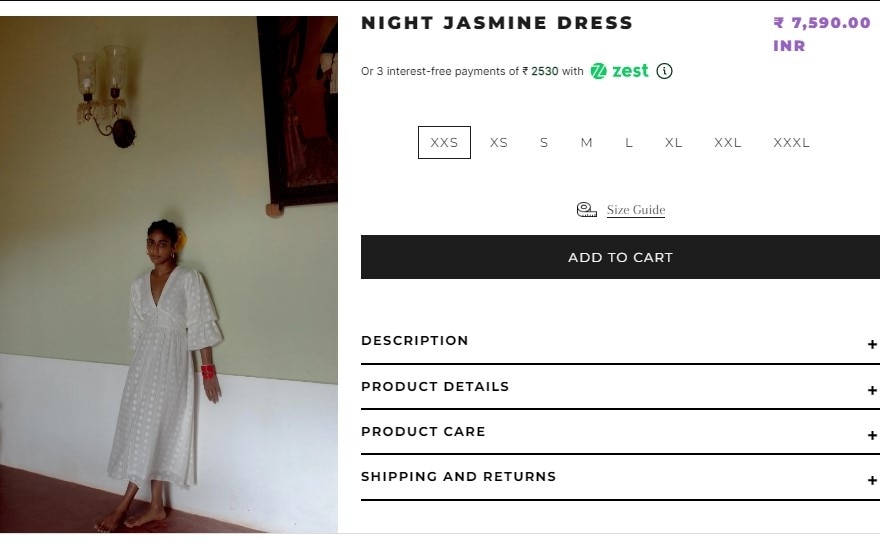This screenshot has height=540, width=880.
Task: Click plus icon beside Shipping and Returns
Action: pyautogui.click(x=872, y=480)
